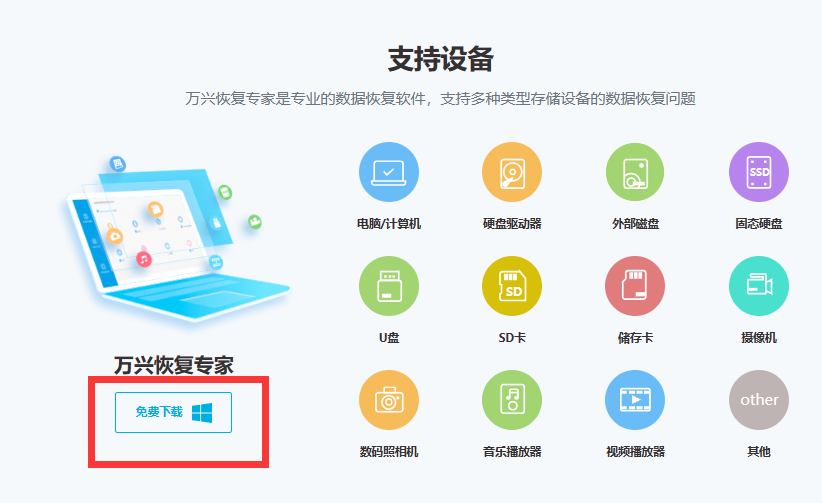Click the 视频播放器 label
Image resolution: width=822 pixels, height=503 pixels.
[635, 452]
